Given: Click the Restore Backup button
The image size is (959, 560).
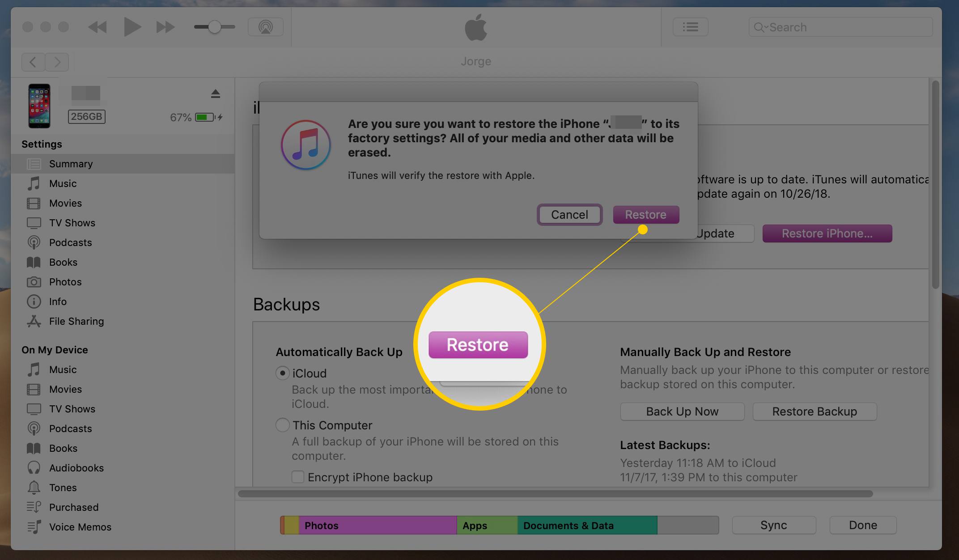Looking at the screenshot, I should coord(815,412).
